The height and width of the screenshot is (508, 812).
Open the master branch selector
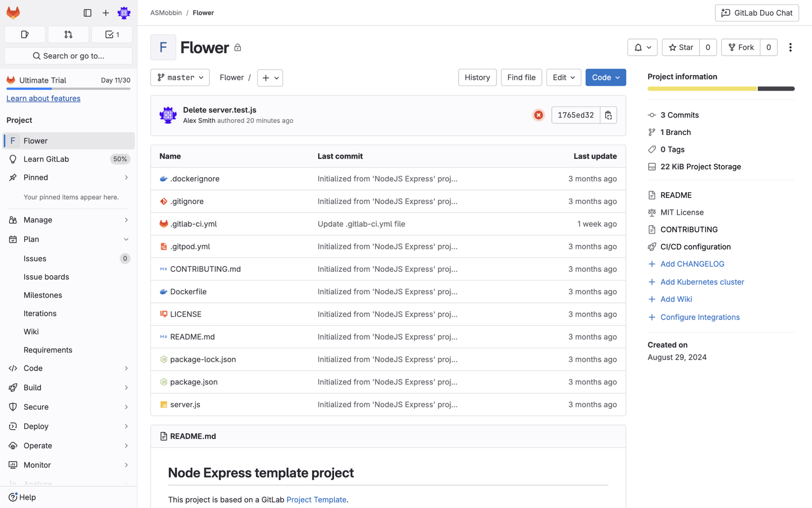180,77
